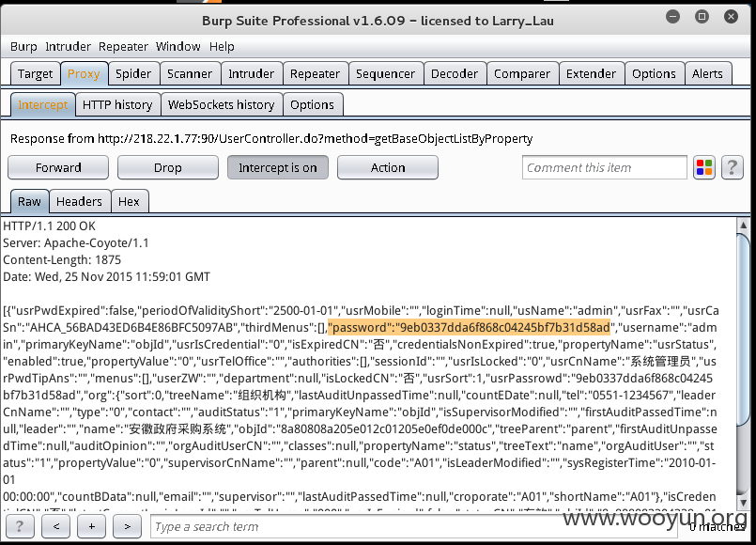
Task: Close the Burp Suite window
Action: [731, 16]
